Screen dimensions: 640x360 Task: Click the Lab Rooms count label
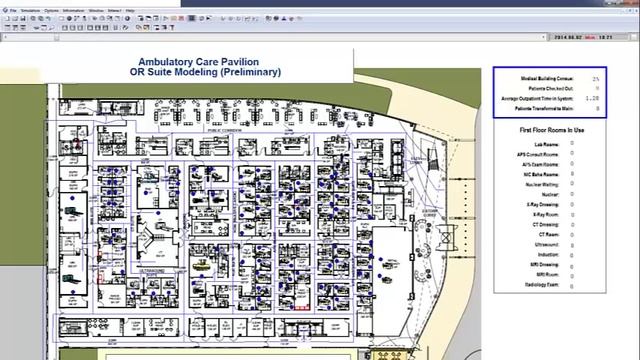[x=547, y=144]
